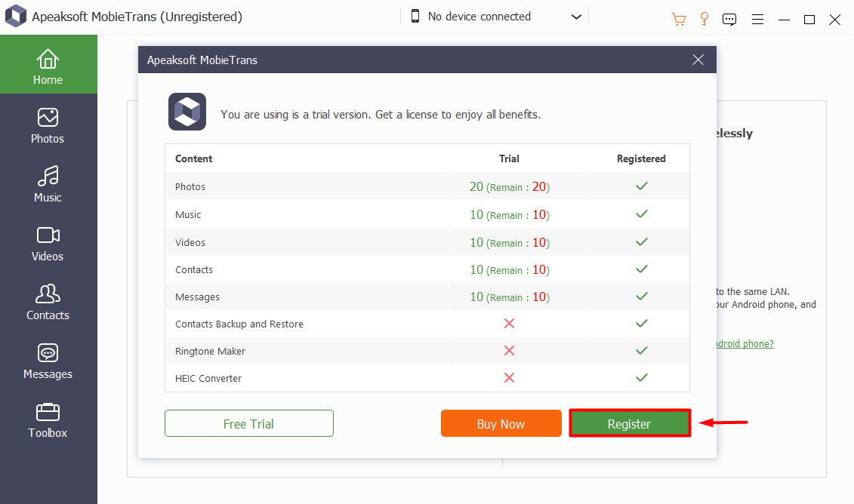Click the key register icon

click(x=704, y=19)
